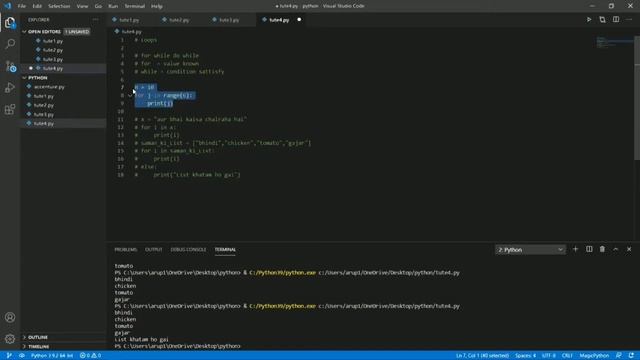640x360 pixels.
Task: Split the editor to the right
Action: point(616,20)
